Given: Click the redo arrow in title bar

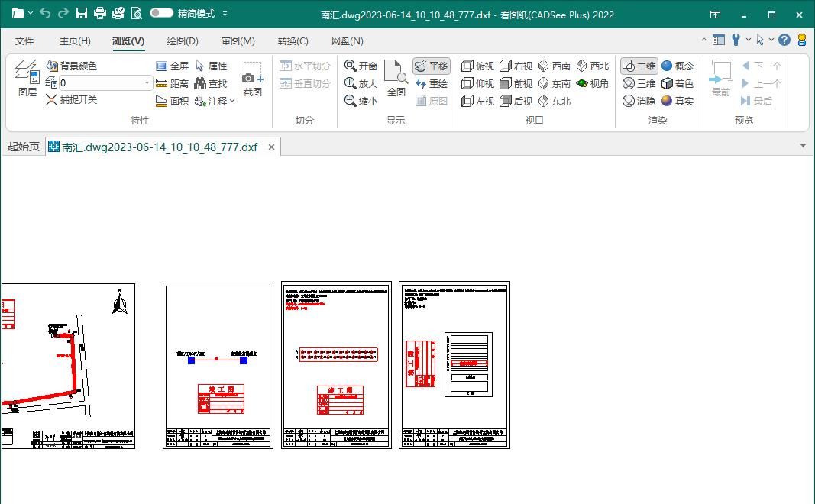Looking at the screenshot, I should pyautogui.click(x=63, y=13).
